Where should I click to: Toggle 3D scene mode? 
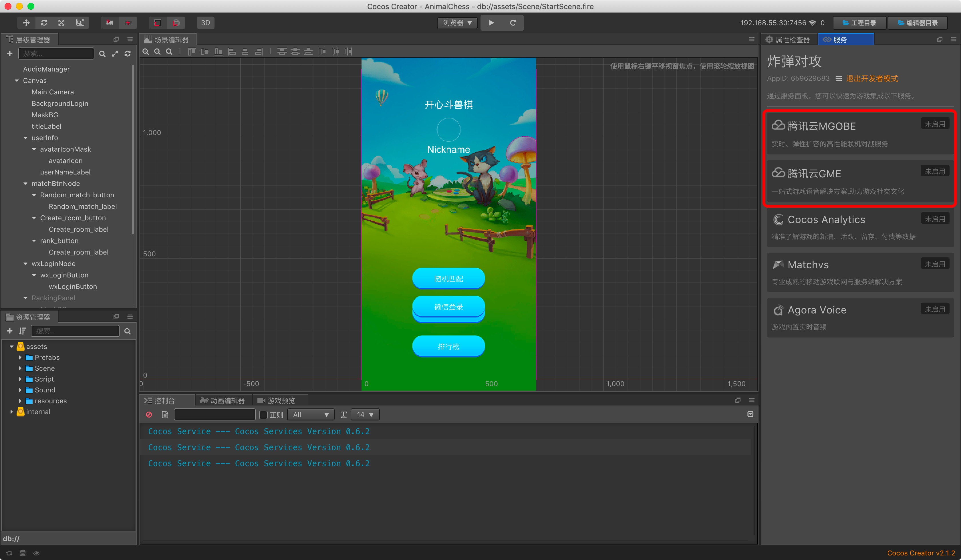[206, 23]
